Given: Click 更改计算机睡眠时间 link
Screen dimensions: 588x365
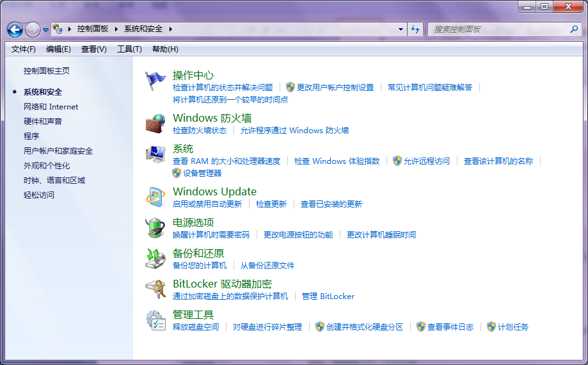Looking at the screenshot, I should [x=381, y=234].
